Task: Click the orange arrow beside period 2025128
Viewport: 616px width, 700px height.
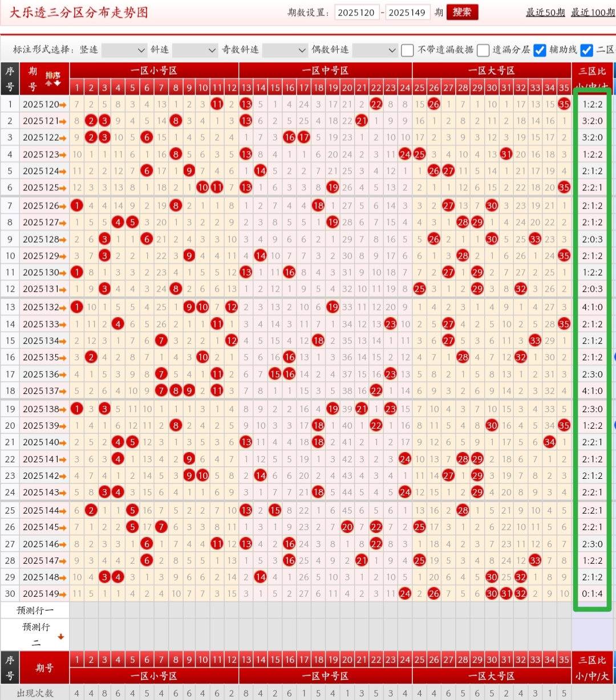Action: click(63, 239)
